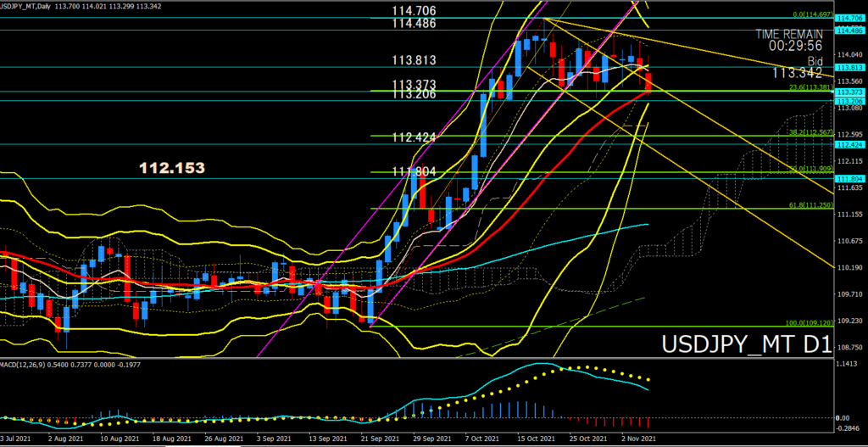Click the 2 Nov 2021 date on time axis

639,439
